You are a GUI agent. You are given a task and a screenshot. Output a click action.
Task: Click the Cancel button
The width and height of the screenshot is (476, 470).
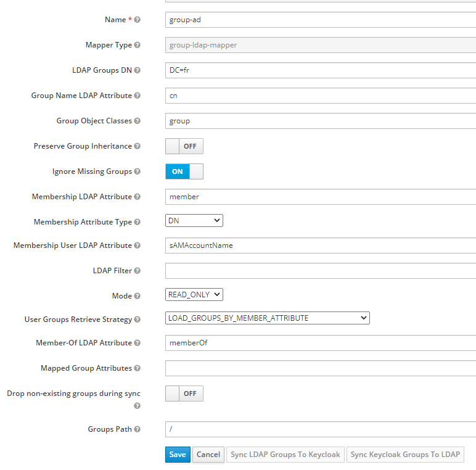[208, 455]
